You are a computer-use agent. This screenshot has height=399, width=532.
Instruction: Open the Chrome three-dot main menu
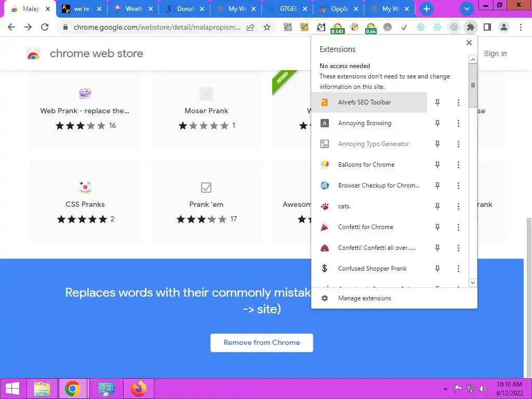(x=521, y=27)
